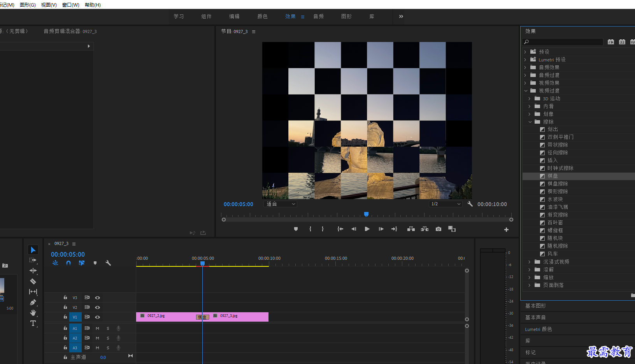Open comparison view button

pos(452,229)
